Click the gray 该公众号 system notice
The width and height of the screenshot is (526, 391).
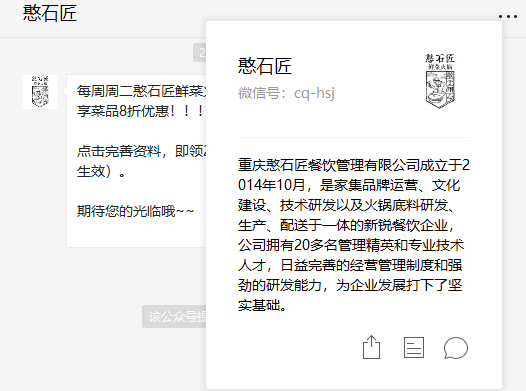(x=174, y=316)
